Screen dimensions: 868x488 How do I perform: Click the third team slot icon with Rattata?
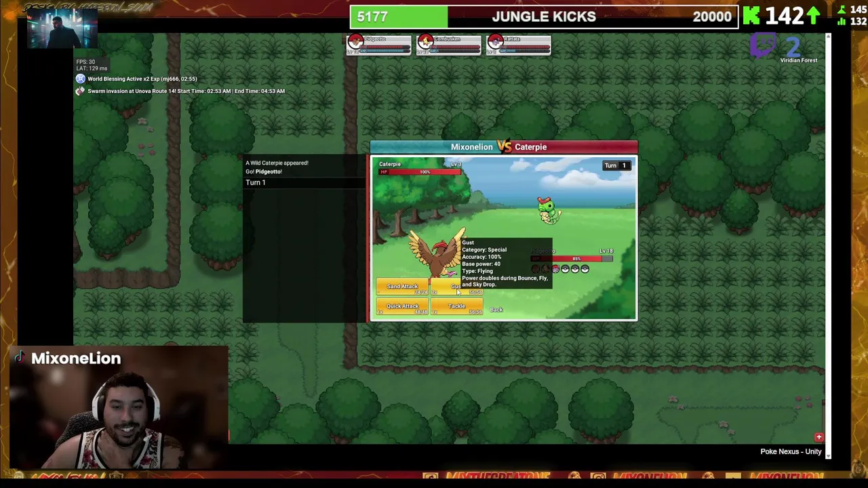(555, 269)
